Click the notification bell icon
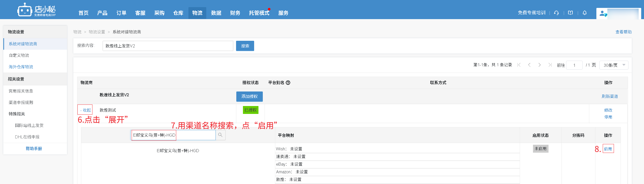 (585, 13)
